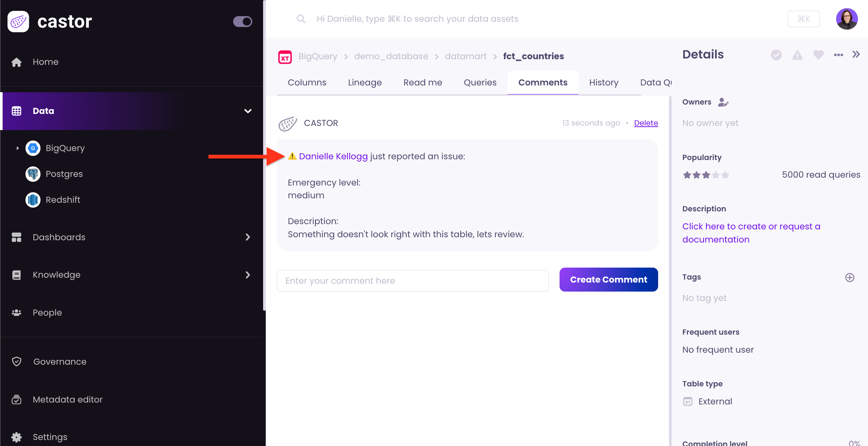The height and width of the screenshot is (446, 868).
Task: Focus the comment input field
Action: [x=412, y=281]
